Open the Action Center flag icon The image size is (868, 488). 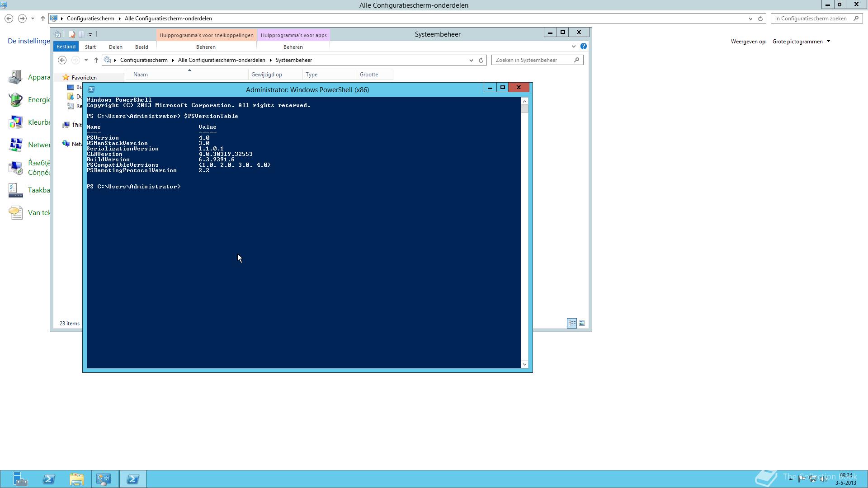[802, 479]
